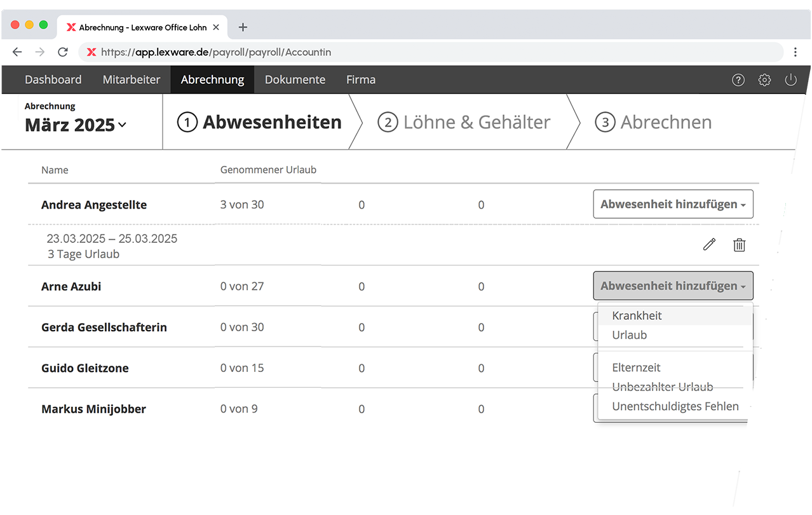
Task: Log out using the power icon
Action: [x=790, y=80]
